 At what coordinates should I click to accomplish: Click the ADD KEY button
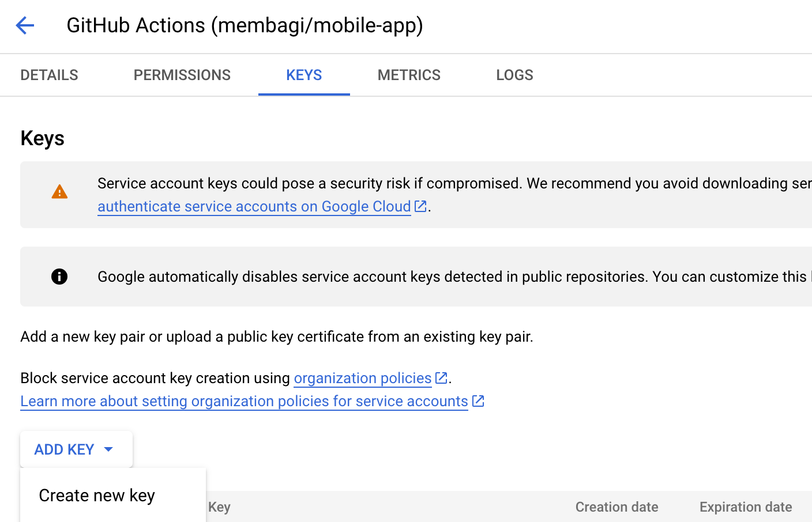click(x=76, y=449)
